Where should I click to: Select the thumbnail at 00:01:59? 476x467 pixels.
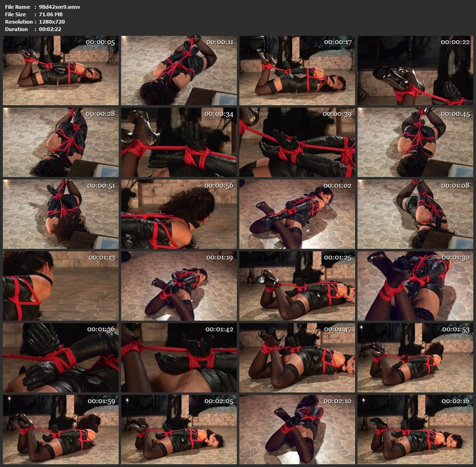[61, 430]
